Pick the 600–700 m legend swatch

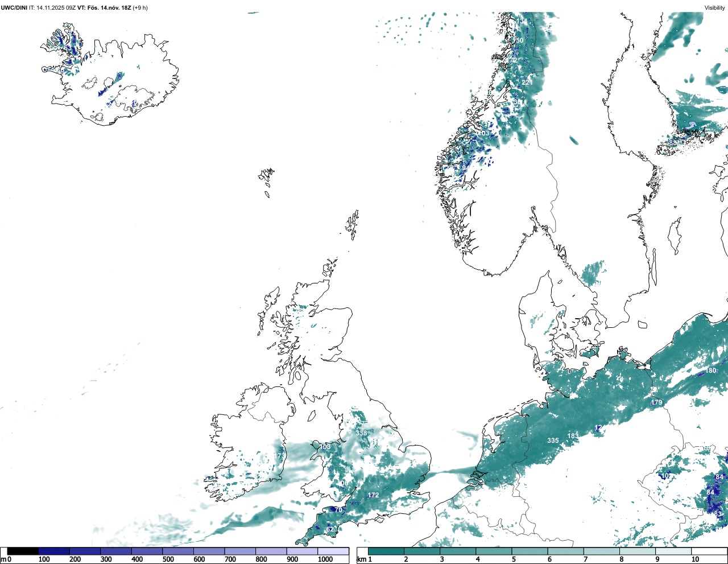(x=209, y=551)
